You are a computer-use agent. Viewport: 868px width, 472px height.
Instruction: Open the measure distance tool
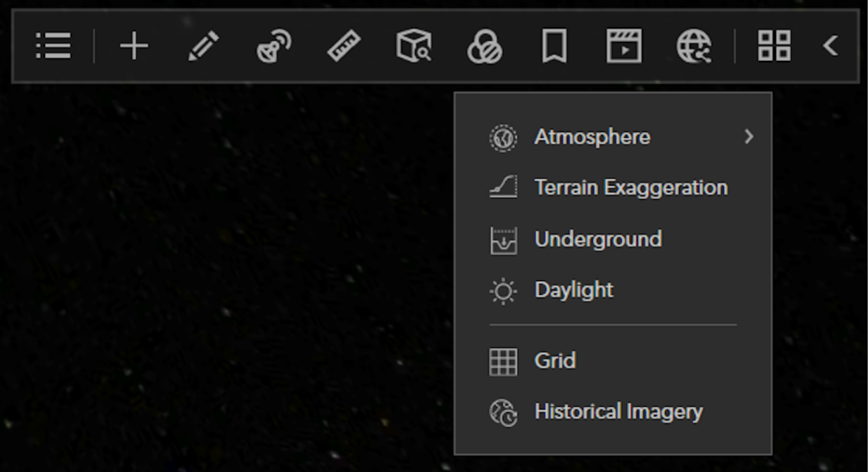click(x=343, y=46)
